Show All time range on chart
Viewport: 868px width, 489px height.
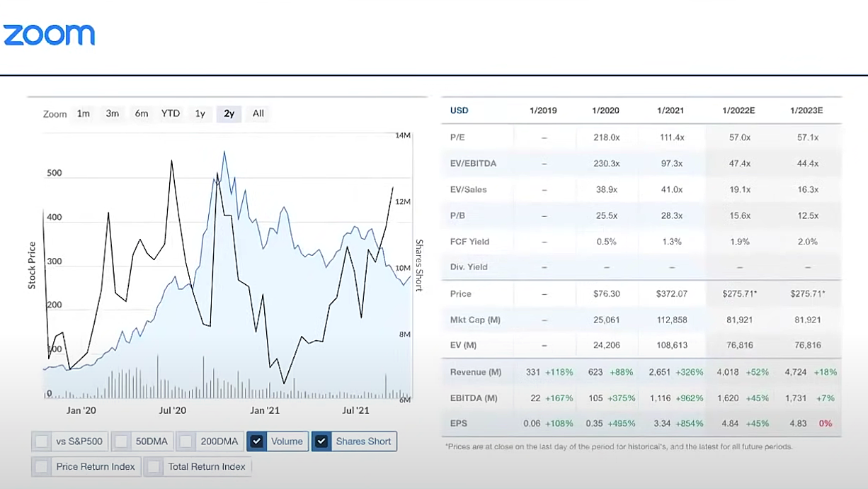pyautogui.click(x=258, y=113)
